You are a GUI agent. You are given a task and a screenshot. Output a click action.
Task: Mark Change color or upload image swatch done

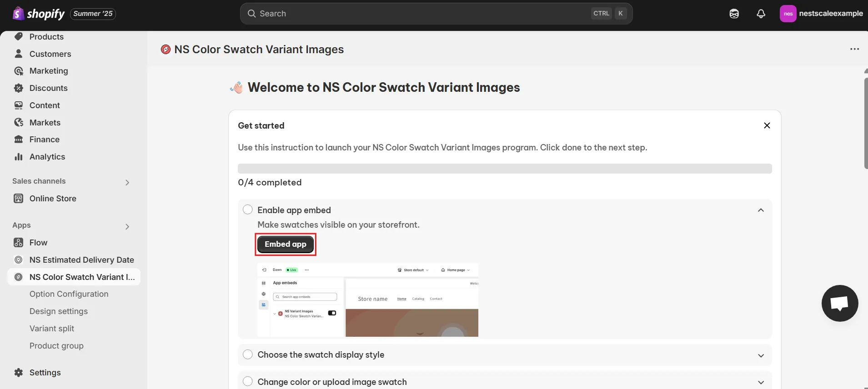coord(248,381)
